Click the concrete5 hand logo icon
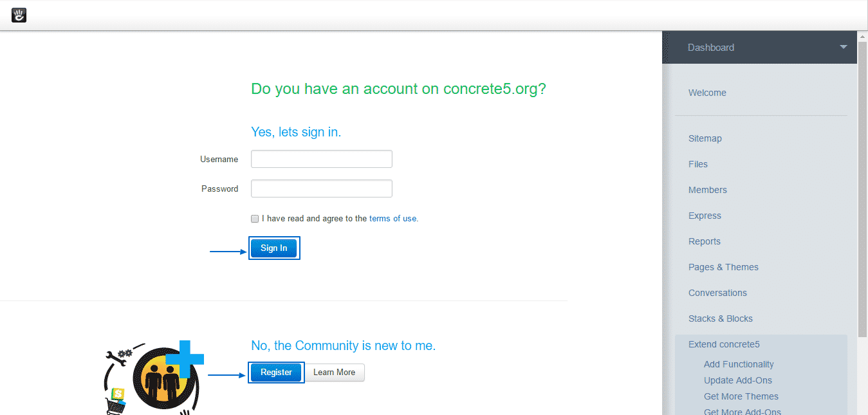The width and height of the screenshot is (868, 415). click(19, 15)
